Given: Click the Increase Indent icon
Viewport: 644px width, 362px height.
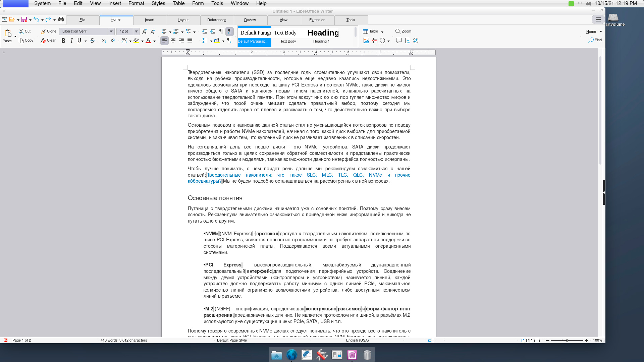Looking at the screenshot, I should pyautogui.click(x=204, y=31).
